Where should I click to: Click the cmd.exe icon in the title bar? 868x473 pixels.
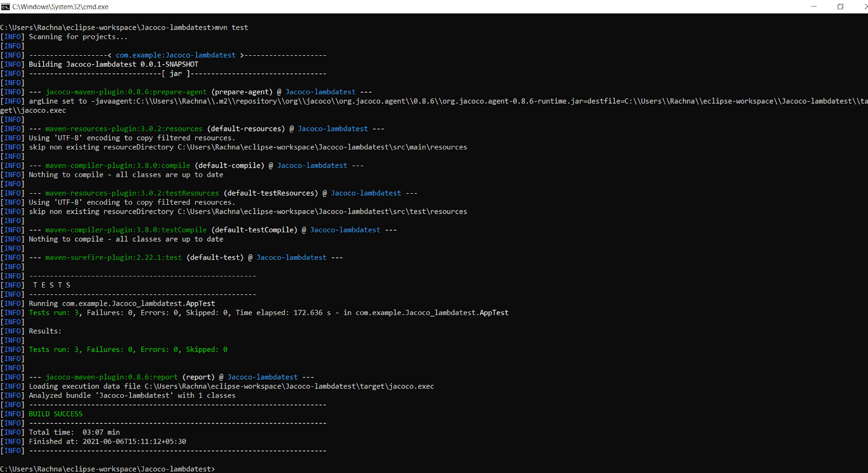point(5,7)
